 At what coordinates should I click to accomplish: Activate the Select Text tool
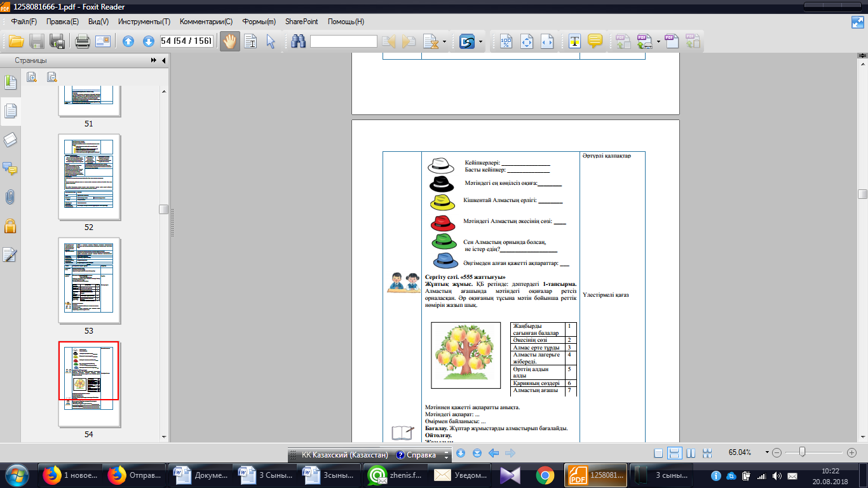click(251, 41)
